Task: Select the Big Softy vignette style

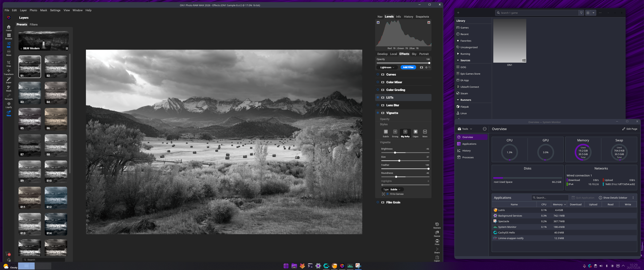Action: pos(405,133)
